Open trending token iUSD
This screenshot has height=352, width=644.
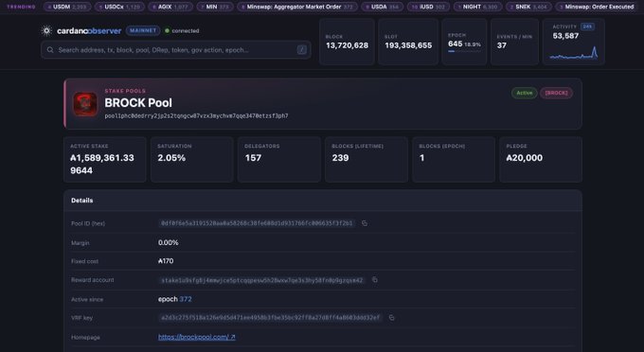(x=428, y=7)
